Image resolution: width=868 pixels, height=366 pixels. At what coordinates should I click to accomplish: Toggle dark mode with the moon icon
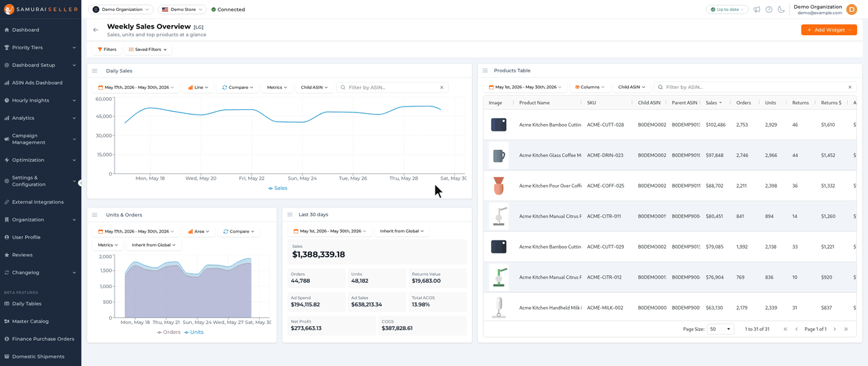tap(781, 9)
